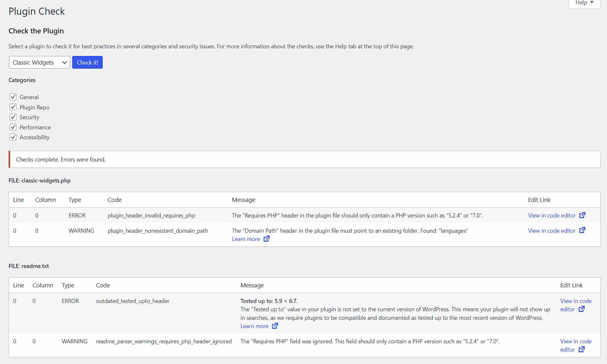Open View in code editor for outdated_tested_upto_header

coord(576,301)
